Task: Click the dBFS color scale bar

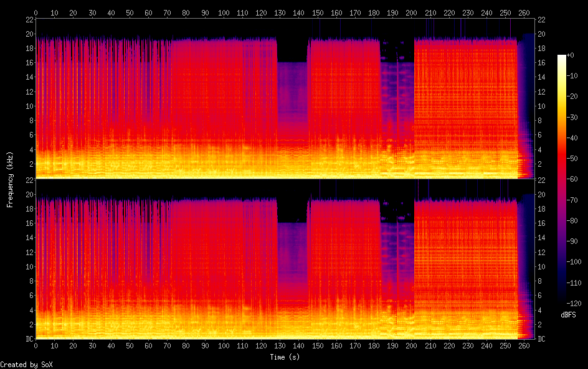Action: click(x=562, y=179)
